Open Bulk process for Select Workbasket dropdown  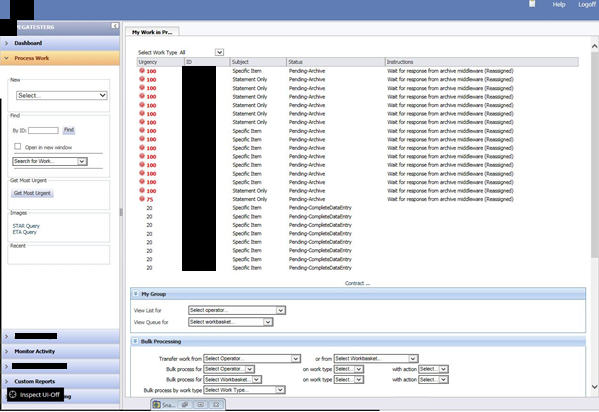(x=232, y=380)
